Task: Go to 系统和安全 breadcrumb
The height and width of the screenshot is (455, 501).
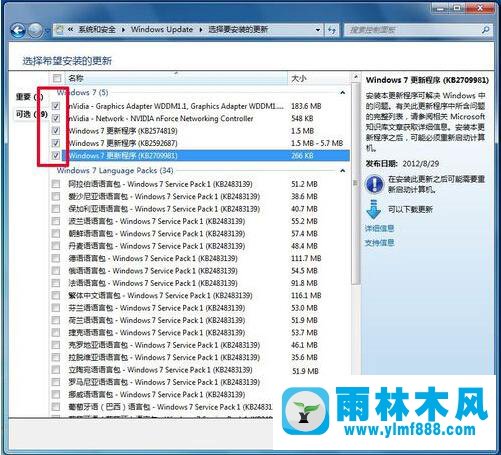Action: (x=97, y=30)
